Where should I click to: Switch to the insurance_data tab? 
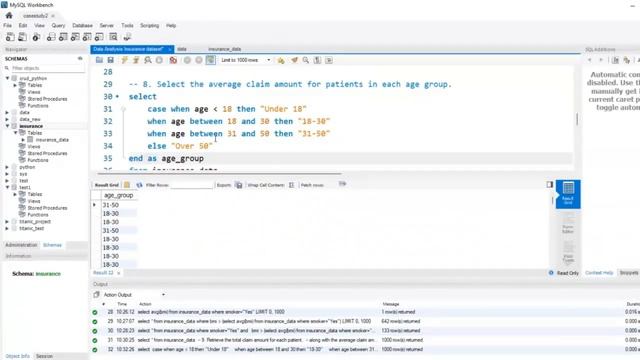(x=224, y=49)
